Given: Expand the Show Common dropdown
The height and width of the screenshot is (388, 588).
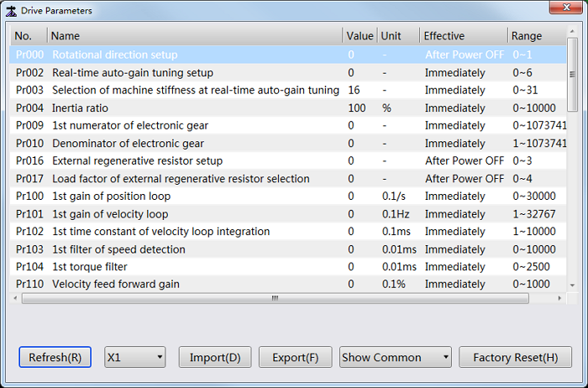Looking at the screenshot, I should tap(396, 357).
